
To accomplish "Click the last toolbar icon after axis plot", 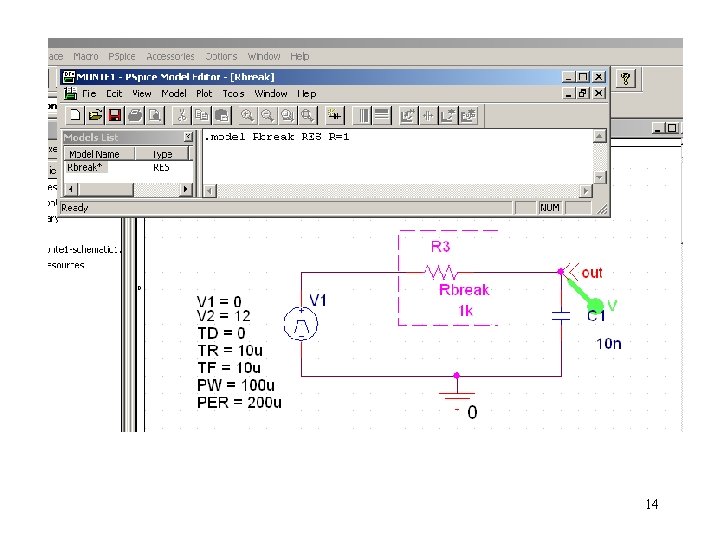I will tap(468, 115).
